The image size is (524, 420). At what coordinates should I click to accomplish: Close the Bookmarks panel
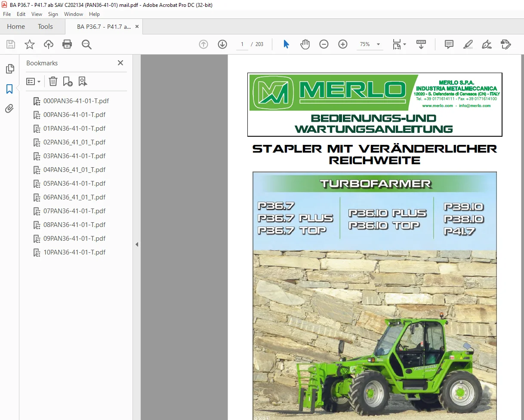coord(120,63)
